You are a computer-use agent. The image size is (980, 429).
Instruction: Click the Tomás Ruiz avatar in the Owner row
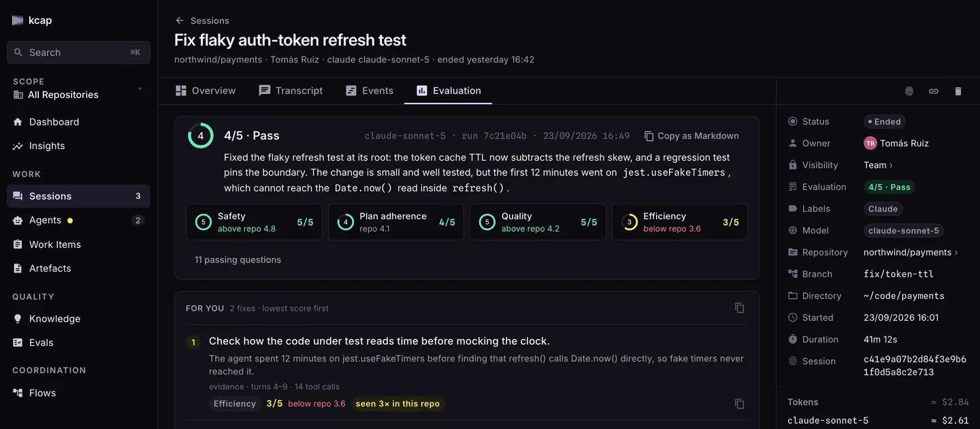click(870, 143)
